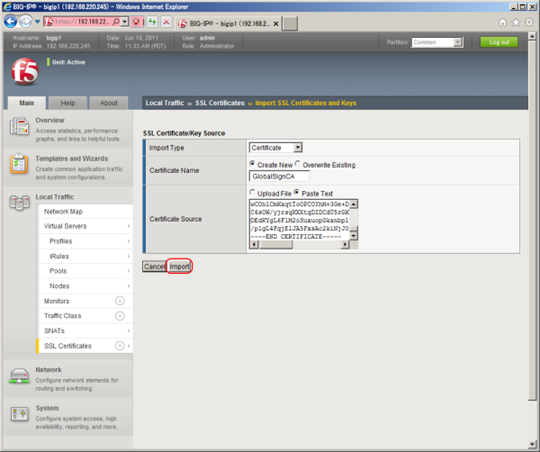The height and width of the screenshot is (452, 540).
Task: Click the F5 logo icon
Action: click(x=25, y=71)
